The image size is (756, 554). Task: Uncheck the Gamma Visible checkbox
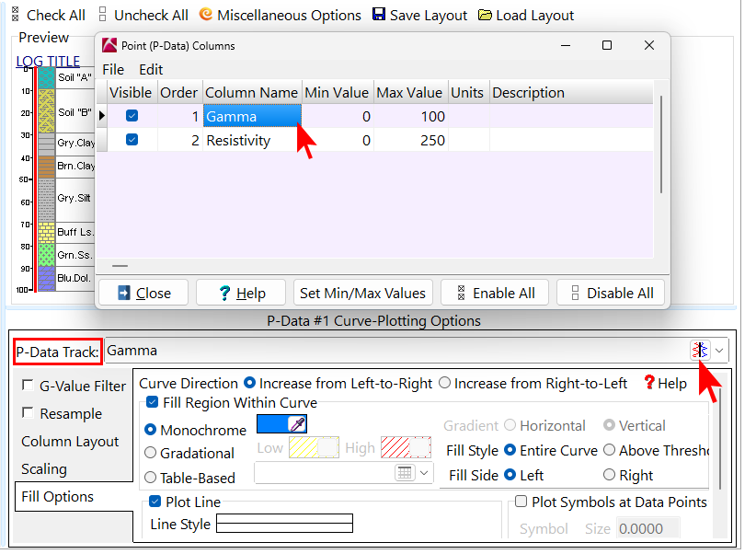[132, 116]
